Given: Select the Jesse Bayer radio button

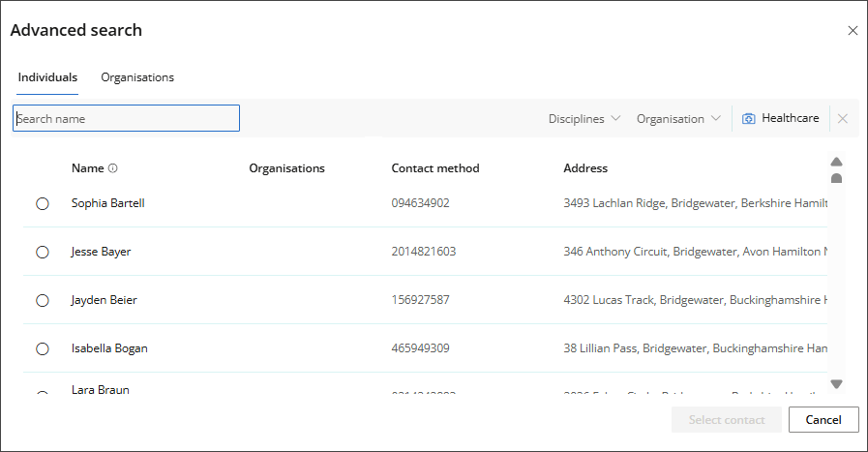Looking at the screenshot, I should pyautogui.click(x=43, y=253).
